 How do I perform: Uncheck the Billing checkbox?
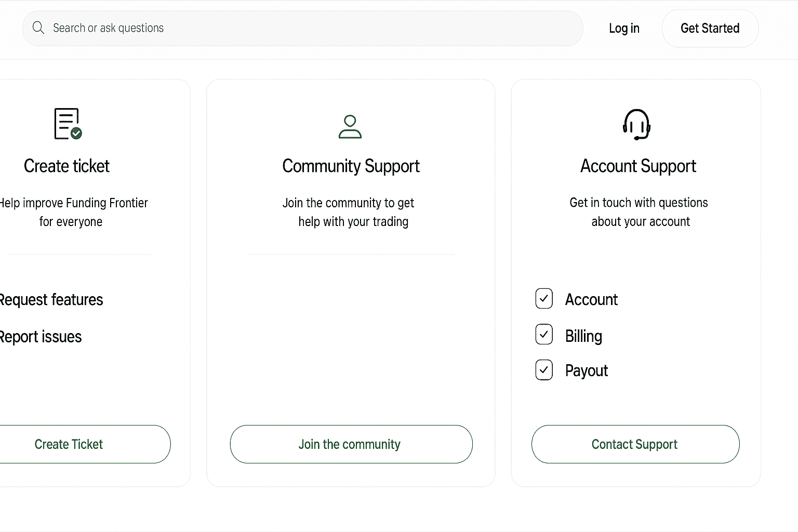coord(544,335)
